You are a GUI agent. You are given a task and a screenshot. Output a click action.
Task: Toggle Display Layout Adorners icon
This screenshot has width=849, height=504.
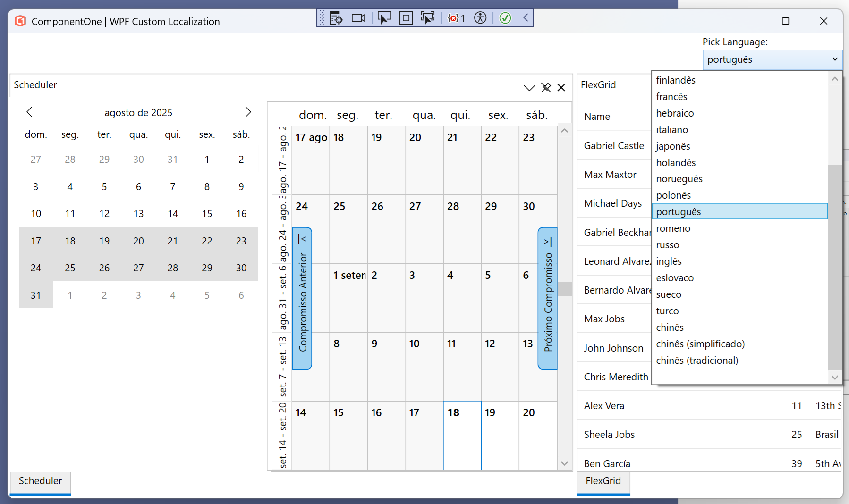tap(406, 18)
